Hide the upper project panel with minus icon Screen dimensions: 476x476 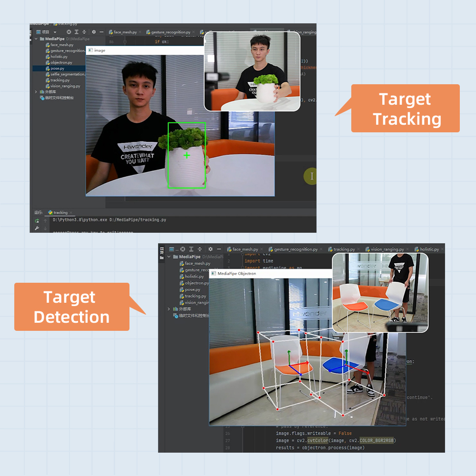101,32
